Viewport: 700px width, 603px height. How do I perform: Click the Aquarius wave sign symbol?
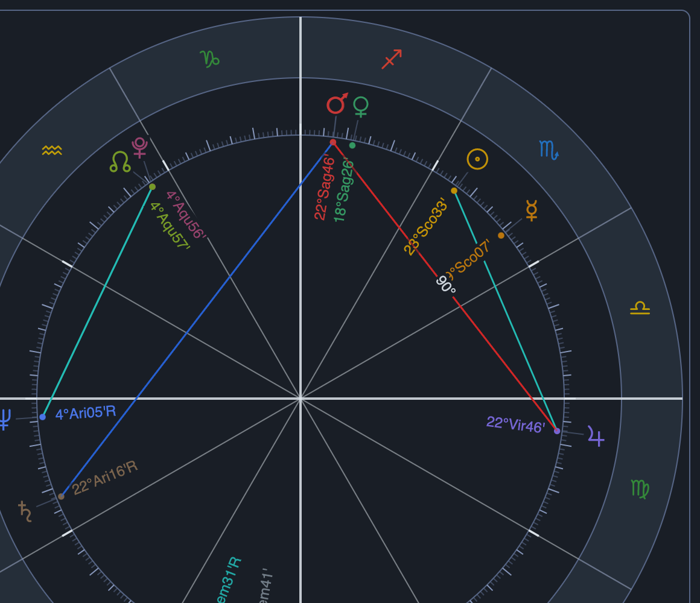[52, 150]
